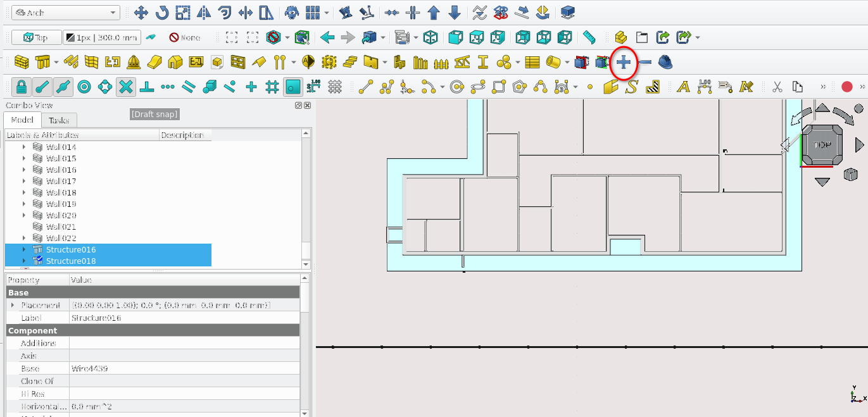Select the Arch Stairs tool
This screenshot has height=417, width=868.
click(350, 62)
